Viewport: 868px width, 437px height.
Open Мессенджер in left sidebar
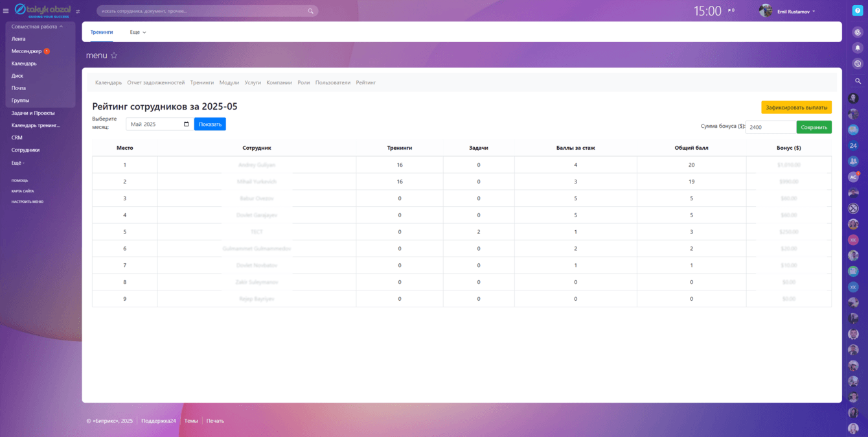[27, 51]
